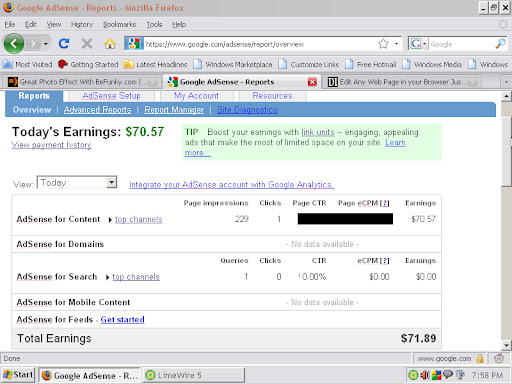Click the Windows Start button
Viewport: 512px width, 384px height.
click(18, 375)
